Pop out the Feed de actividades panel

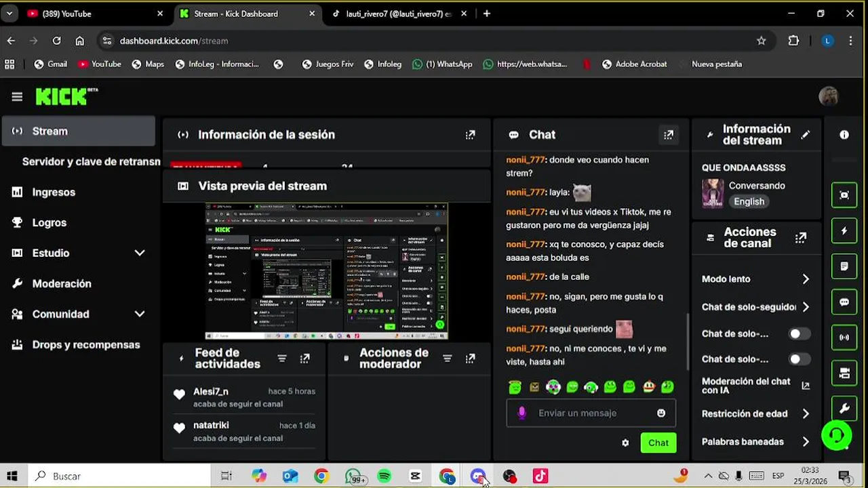tap(305, 359)
